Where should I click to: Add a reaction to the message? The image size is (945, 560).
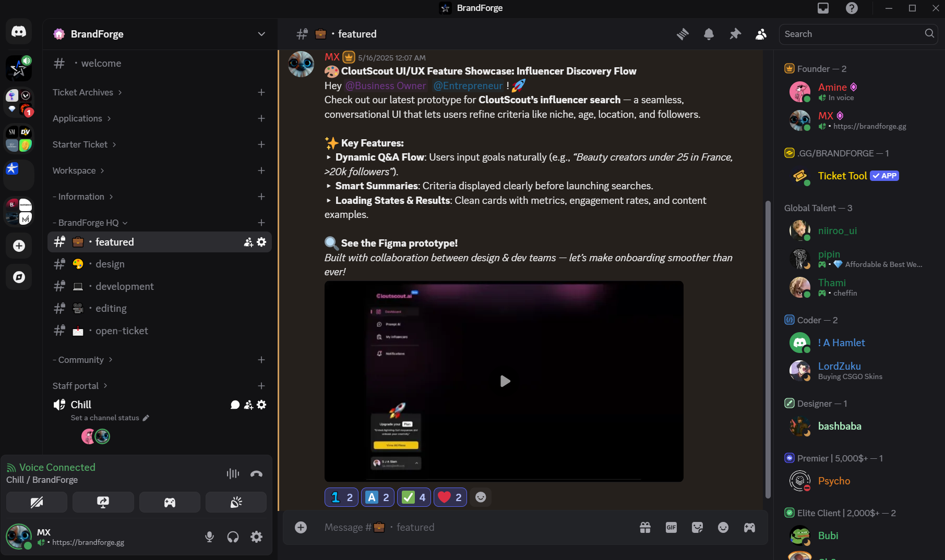[481, 497]
